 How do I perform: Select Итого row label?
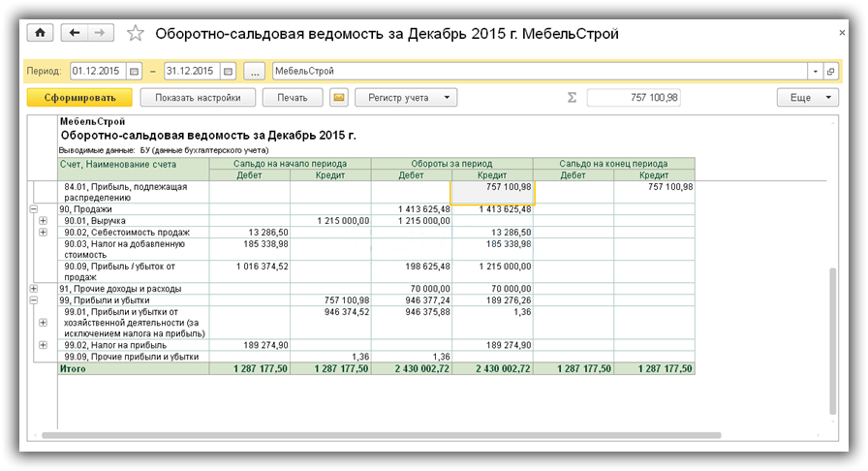(x=134, y=368)
